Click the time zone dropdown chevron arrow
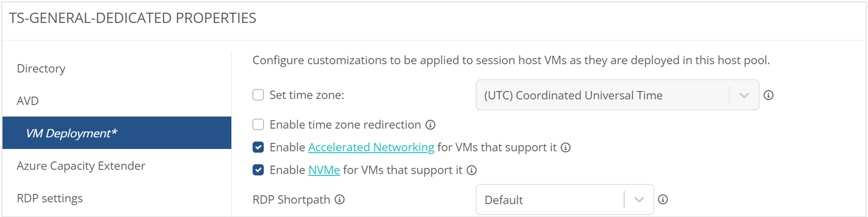Image resolution: width=868 pixels, height=217 pixels. [x=744, y=95]
